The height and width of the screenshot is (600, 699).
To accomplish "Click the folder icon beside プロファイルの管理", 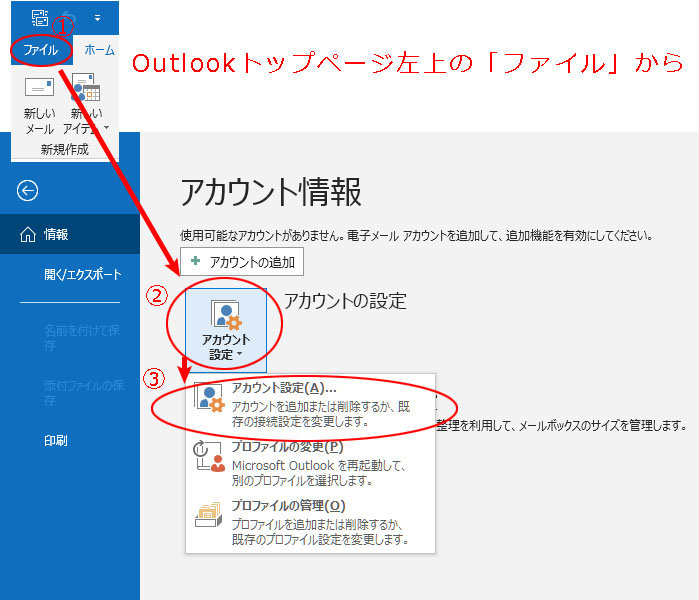I will [209, 514].
